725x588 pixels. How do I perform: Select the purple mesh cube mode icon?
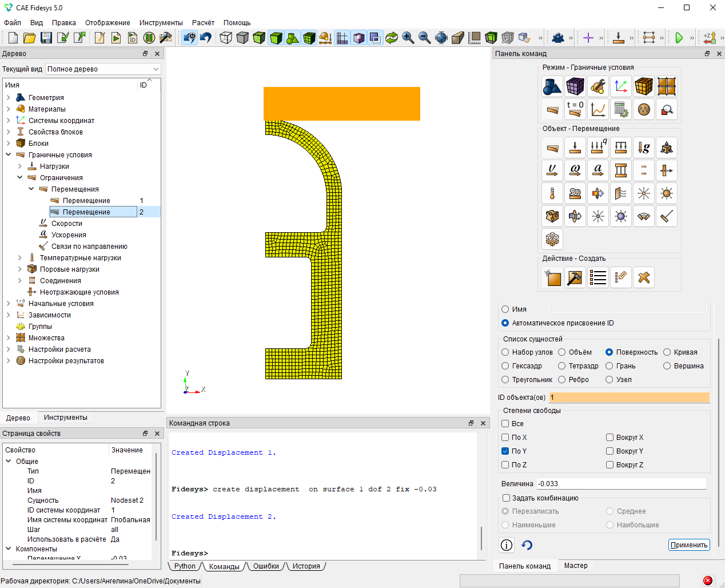[575, 86]
